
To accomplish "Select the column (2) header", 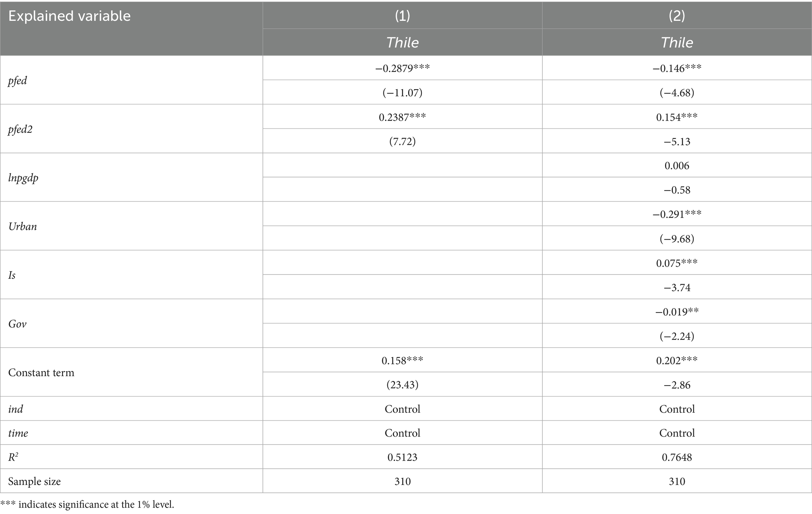I will (x=676, y=16).
